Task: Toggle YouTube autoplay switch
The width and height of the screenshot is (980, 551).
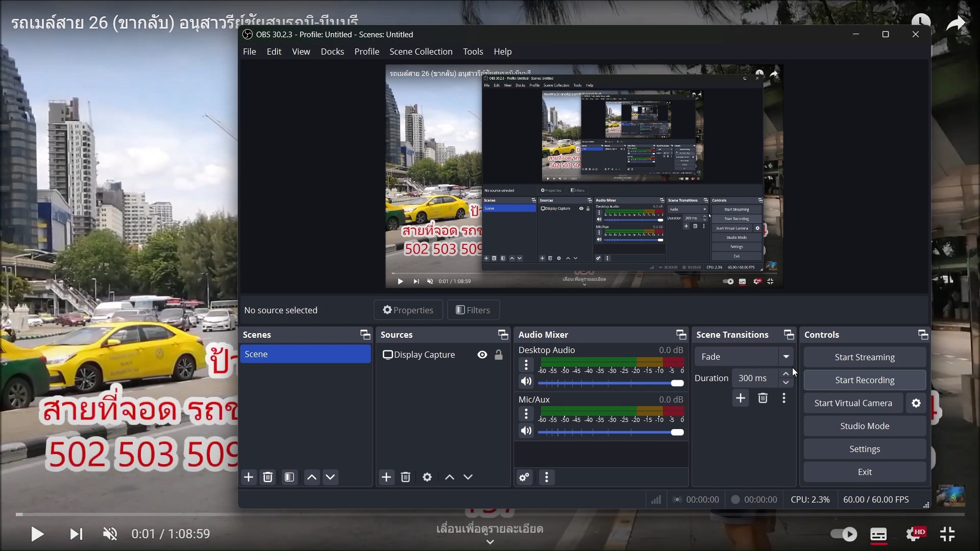Action: pos(844,534)
